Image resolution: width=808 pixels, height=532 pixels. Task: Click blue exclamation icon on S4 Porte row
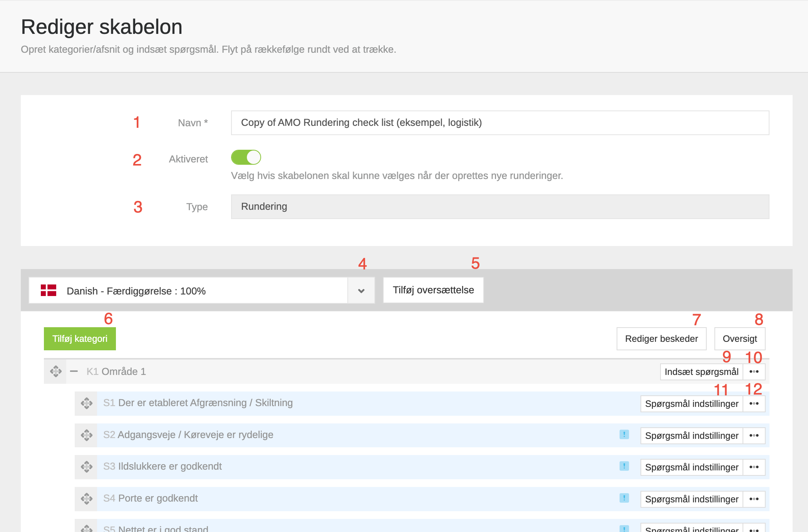coord(624,498)
